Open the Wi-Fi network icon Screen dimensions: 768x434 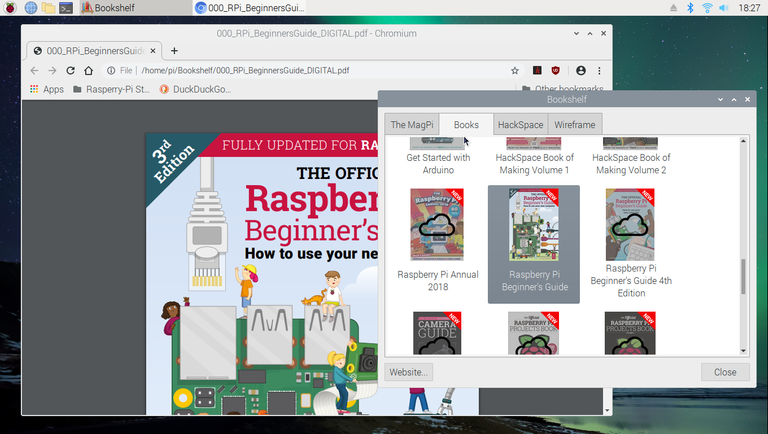[x=707, y=8]
